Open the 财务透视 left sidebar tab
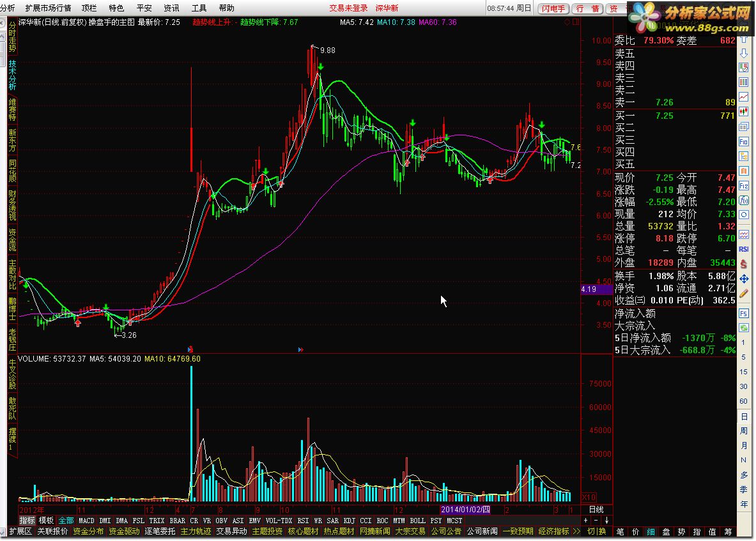 pyautogui.click(x=12, y=206)
